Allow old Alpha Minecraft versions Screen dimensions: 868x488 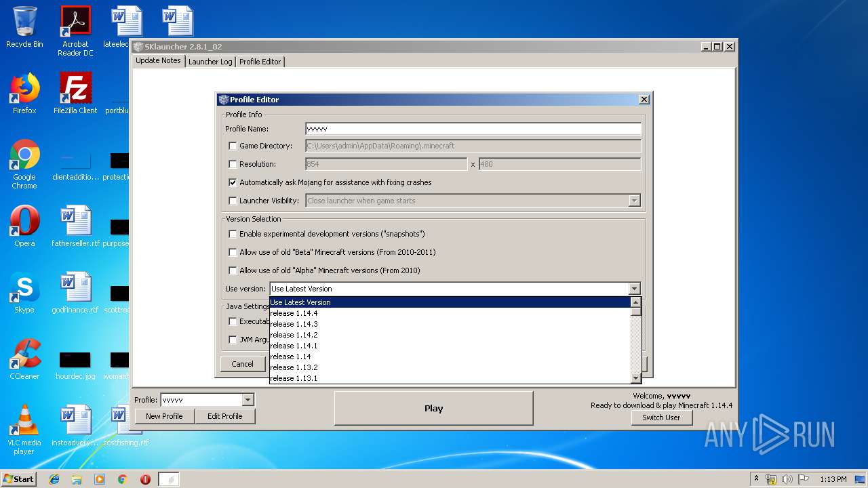click(233, 270)
